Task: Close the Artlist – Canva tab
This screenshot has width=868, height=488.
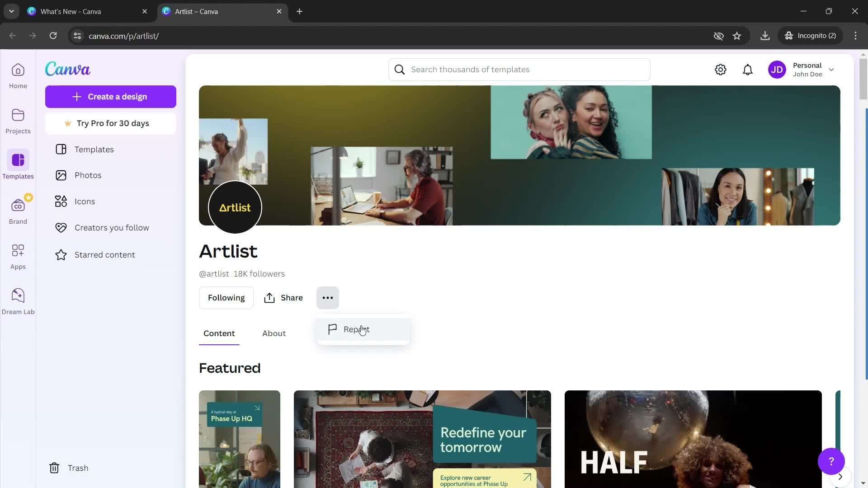Action: (x=279, y=12)
